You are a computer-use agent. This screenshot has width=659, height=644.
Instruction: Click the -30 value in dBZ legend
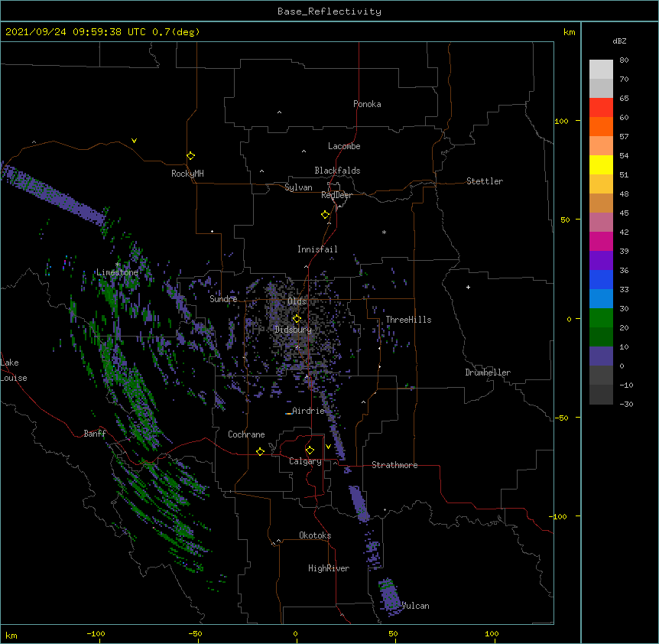(626, 405)
